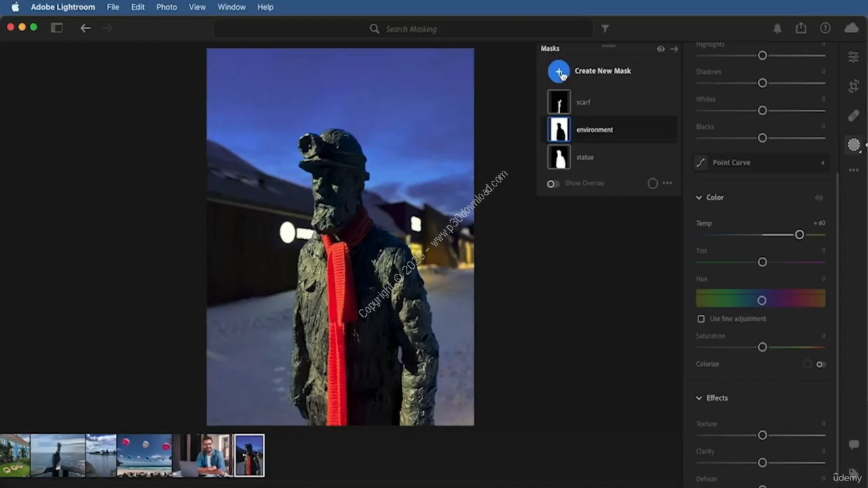Expand the Point Curve dropdown

[823, 163]
